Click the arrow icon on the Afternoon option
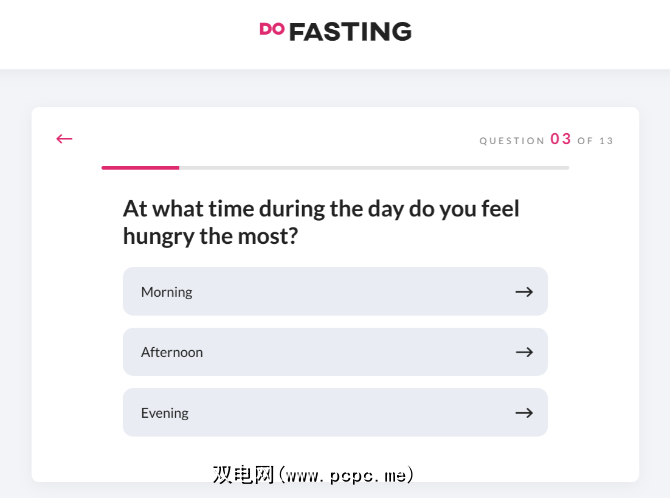 pyautogui.click(x=524, y=352)
